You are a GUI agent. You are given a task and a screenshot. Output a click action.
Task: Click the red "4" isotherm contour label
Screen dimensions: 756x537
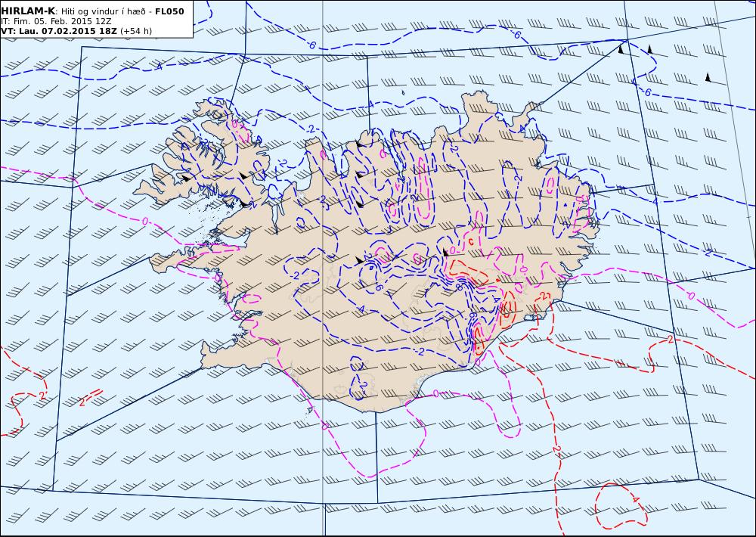pyautogui.click(x=636, y=500)
